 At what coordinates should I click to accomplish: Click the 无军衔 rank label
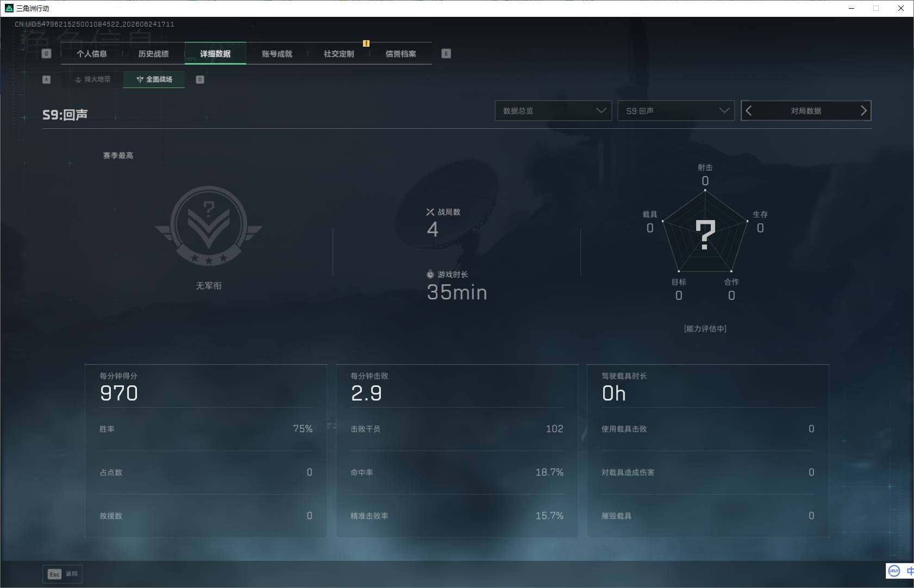[x=209, y=286]
